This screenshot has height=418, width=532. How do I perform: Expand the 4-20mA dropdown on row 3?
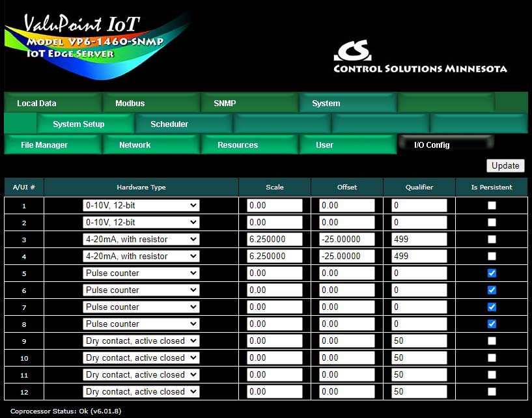click(x=141, y=239)
